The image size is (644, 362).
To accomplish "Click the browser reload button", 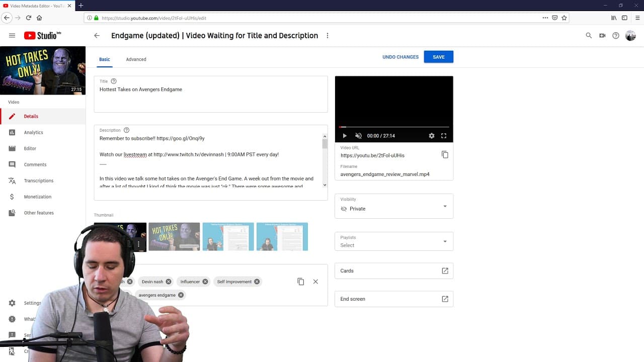I will coord(29,18).
